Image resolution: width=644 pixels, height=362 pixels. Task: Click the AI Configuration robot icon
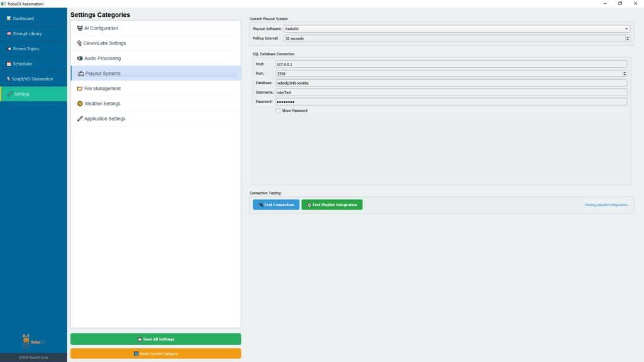tap(80, 28)
